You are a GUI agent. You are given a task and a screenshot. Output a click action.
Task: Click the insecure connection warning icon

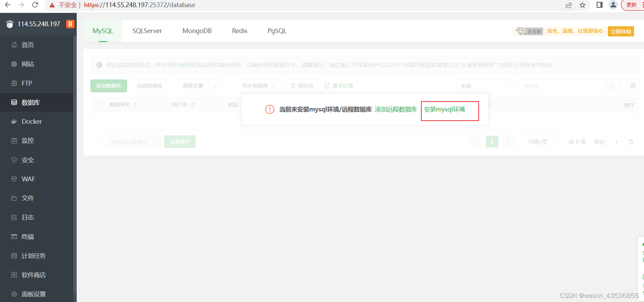coord(52,5)
